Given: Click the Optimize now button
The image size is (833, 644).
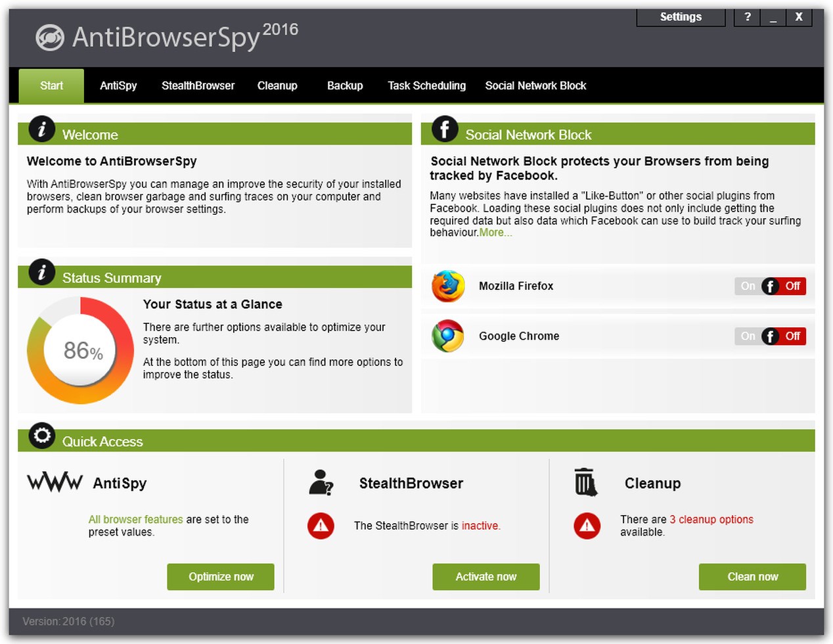Looking at the screenshot, I should click(221, 576).
